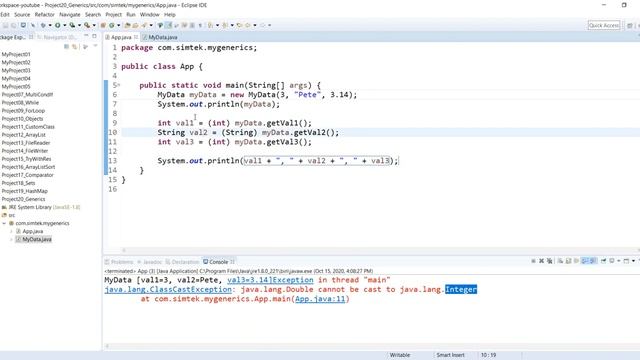
Task: Switch to the MyData.java editor tab
Action: 160,37
